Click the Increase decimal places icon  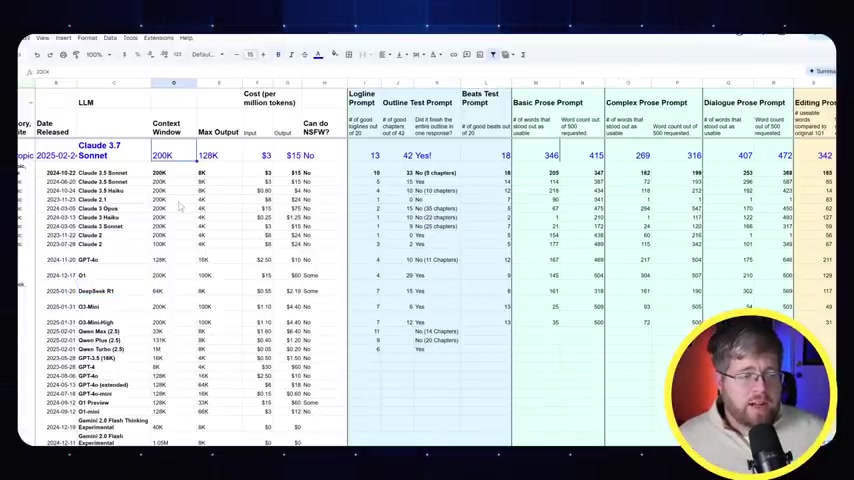coord(164,55)
